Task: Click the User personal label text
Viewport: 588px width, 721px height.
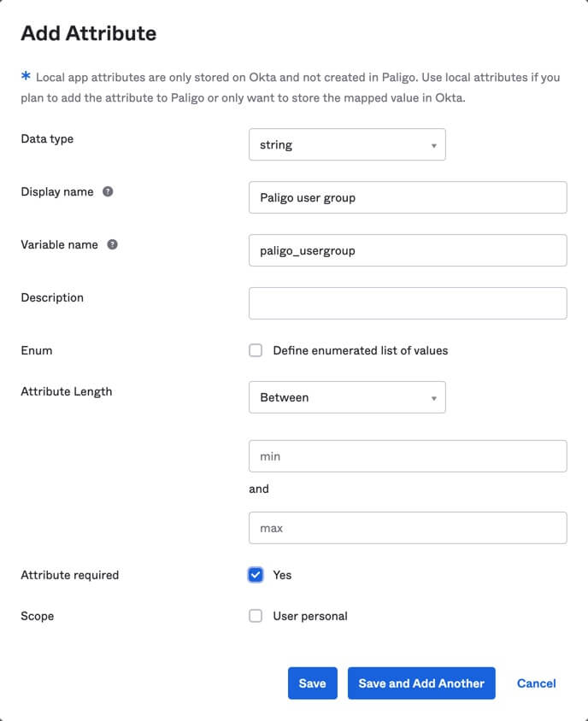Action: tap(309, 616)
